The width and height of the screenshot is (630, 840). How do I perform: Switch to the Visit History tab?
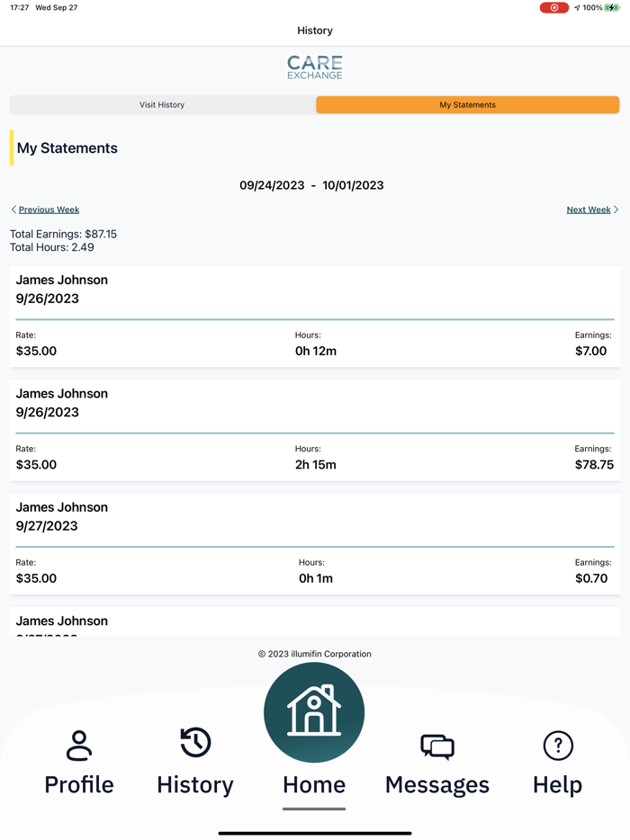point(162,104)
